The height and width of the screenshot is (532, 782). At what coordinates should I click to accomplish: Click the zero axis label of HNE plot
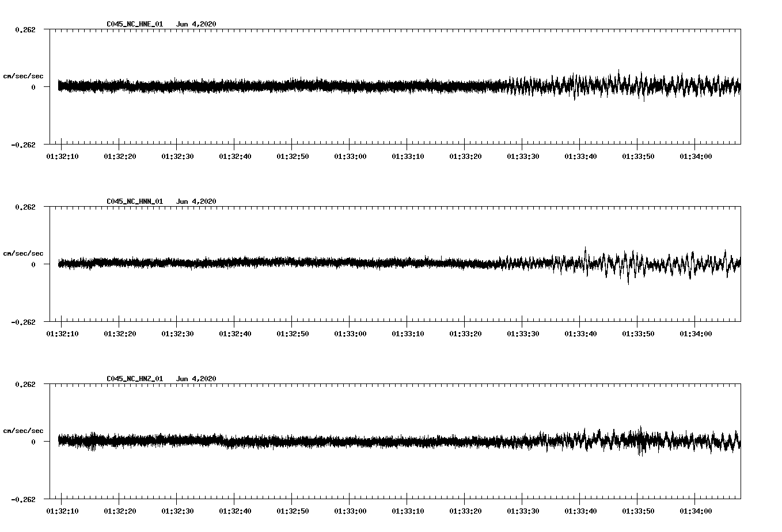tap(33, 87)
